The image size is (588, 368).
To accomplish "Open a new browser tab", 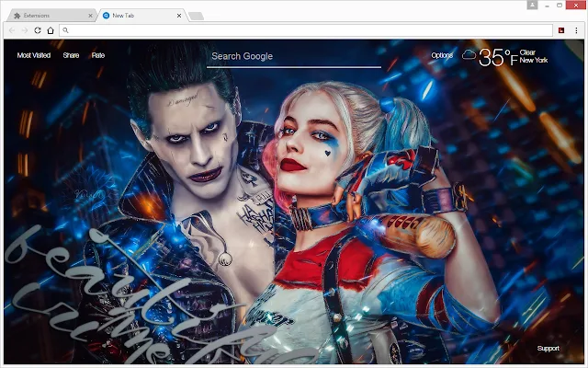I will pos(196,17).
